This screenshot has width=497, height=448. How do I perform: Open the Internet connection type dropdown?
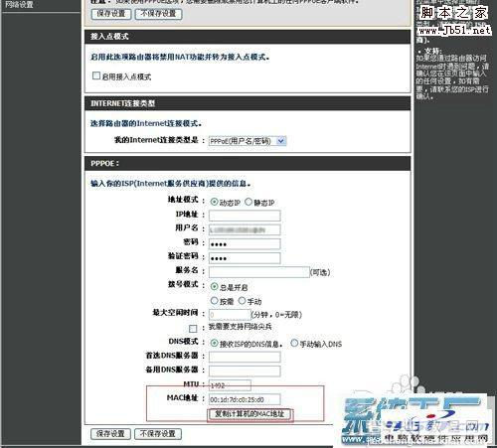[x=248, y=141]
